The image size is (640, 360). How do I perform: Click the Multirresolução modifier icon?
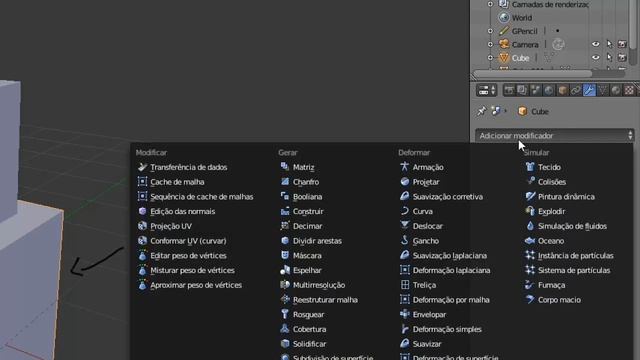pos(285,284)
